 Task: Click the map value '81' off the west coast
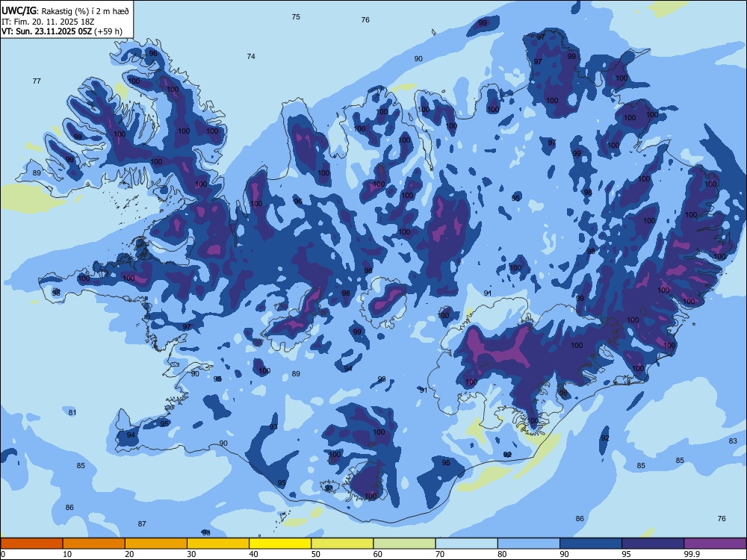point(72,412)
